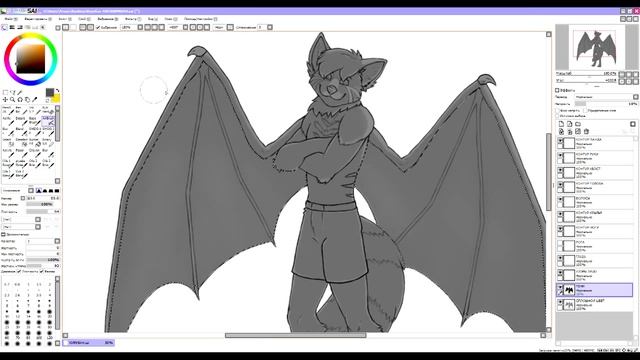Click the merge layer down icon

tap(569, 131)
